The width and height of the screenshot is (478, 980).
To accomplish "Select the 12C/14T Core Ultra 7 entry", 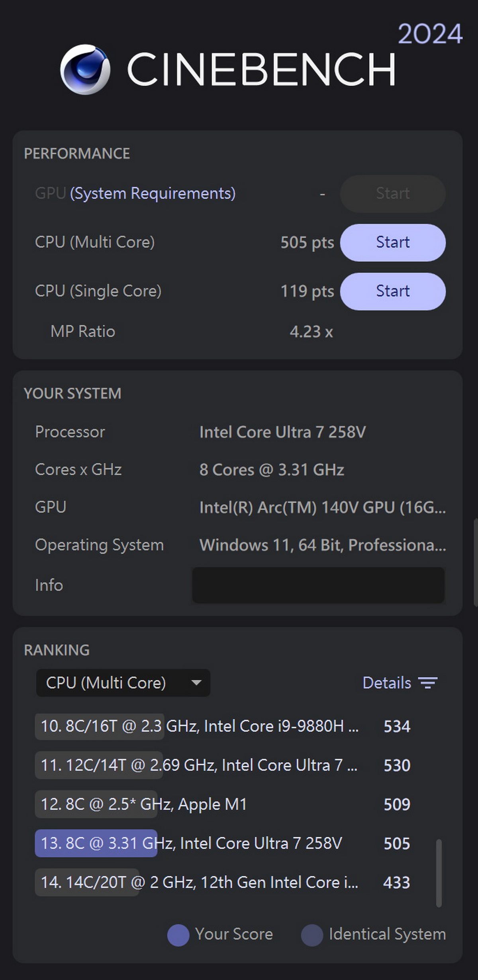I will (199, 766).
